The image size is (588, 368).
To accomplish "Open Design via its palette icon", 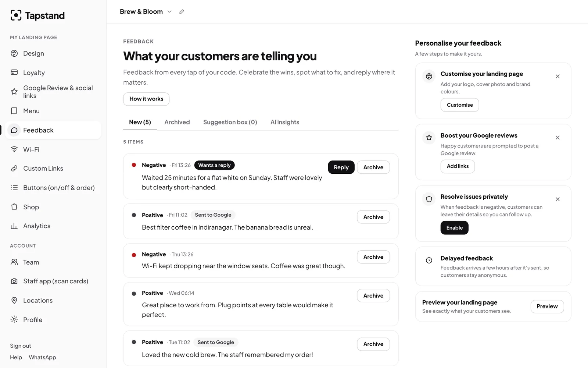I will coord(14,53).
